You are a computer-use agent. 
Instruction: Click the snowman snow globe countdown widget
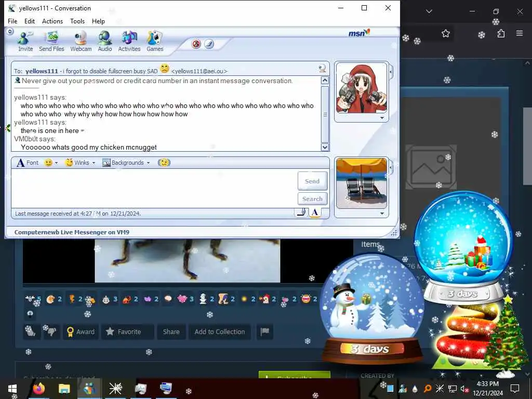coord(373,308)
